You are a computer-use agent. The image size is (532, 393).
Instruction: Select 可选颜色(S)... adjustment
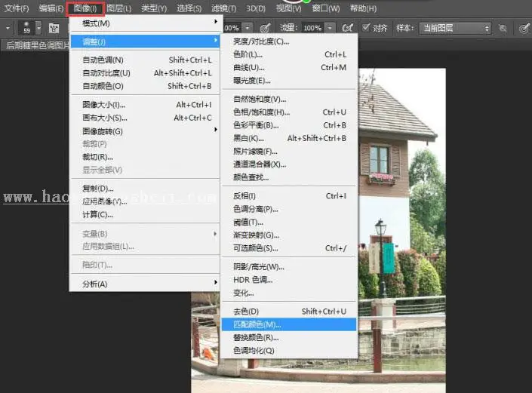pyautogui.click(x=289, y=248)
